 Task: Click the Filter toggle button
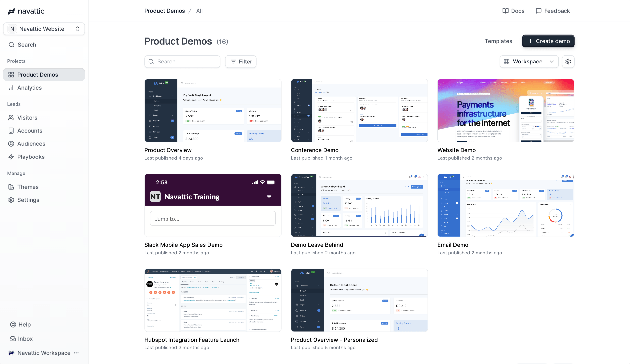pyautogui.click(x=241, y=62)
